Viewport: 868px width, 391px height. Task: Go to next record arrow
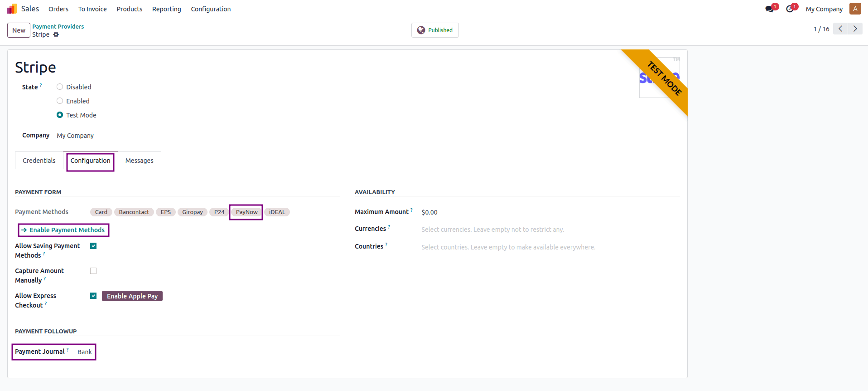pos(855,29)
